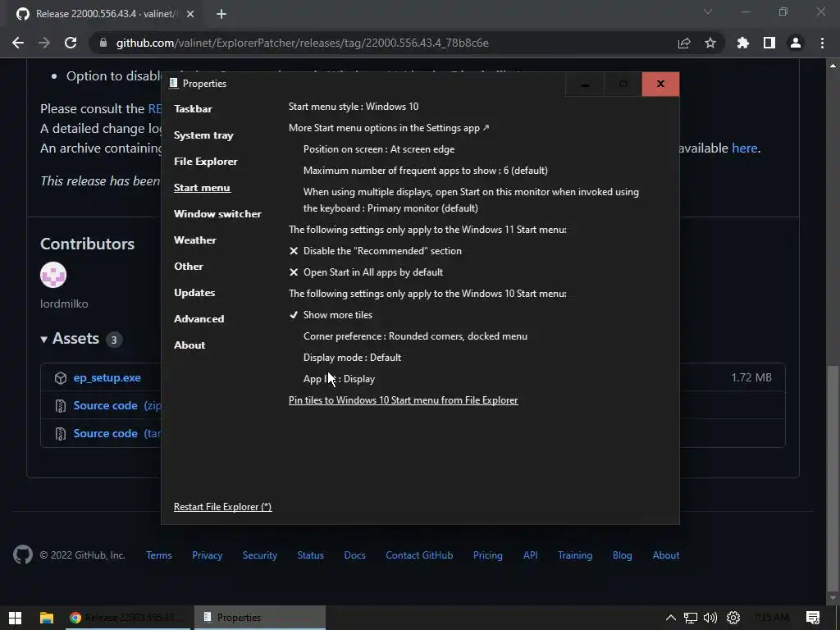Click Pin tiles to Windows 10 Start menu link
This screenshot has width=840, height=630.
point(404,400)
